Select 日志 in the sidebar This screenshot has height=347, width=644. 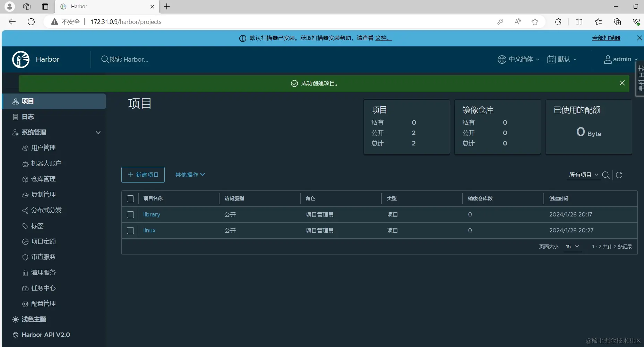tap(27, 117)
